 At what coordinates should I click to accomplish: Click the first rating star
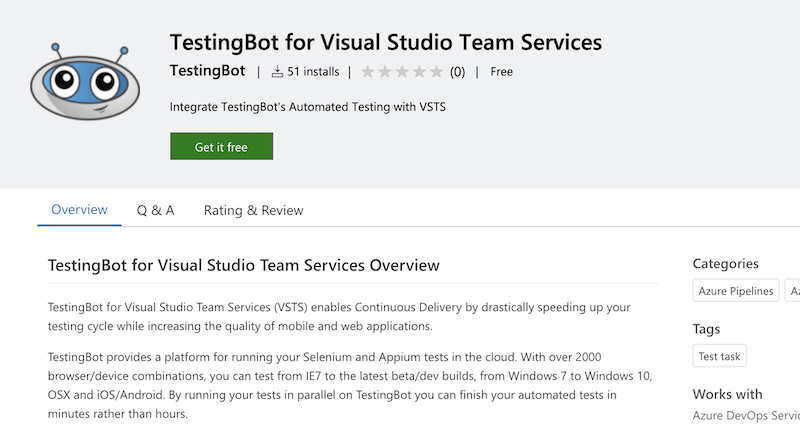click(367, 72)
